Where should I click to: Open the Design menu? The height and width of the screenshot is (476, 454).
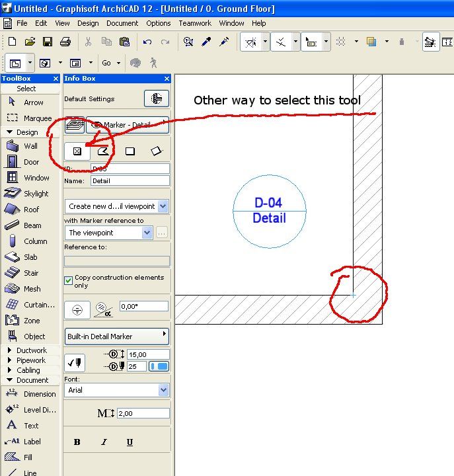click(88, 23)
